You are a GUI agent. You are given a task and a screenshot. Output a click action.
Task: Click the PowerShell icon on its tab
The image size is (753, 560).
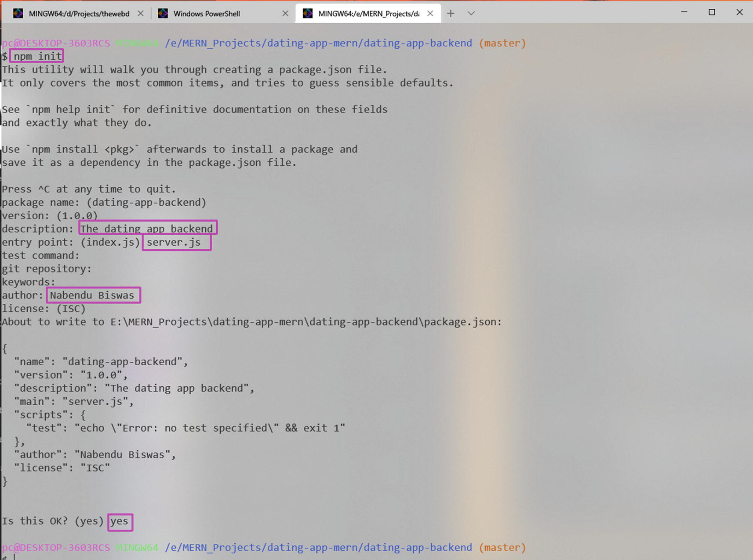point(162,14)
